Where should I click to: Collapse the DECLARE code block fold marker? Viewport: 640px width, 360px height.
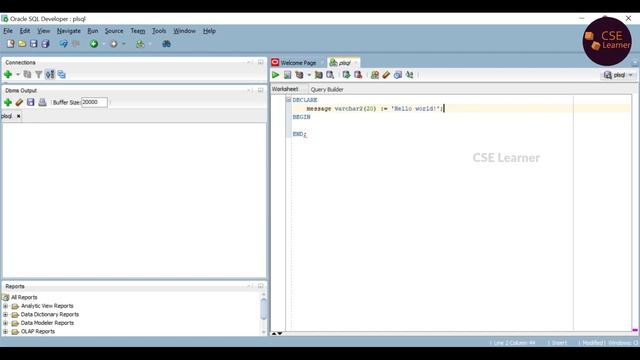click(x=289, y=100)
